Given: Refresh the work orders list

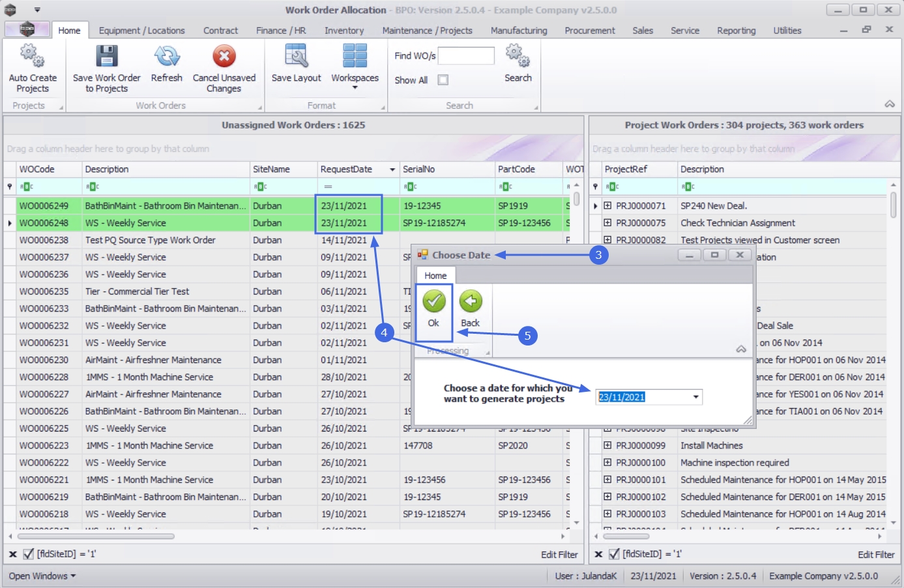Looking at the screenshot, I should [x=167, y=64].
